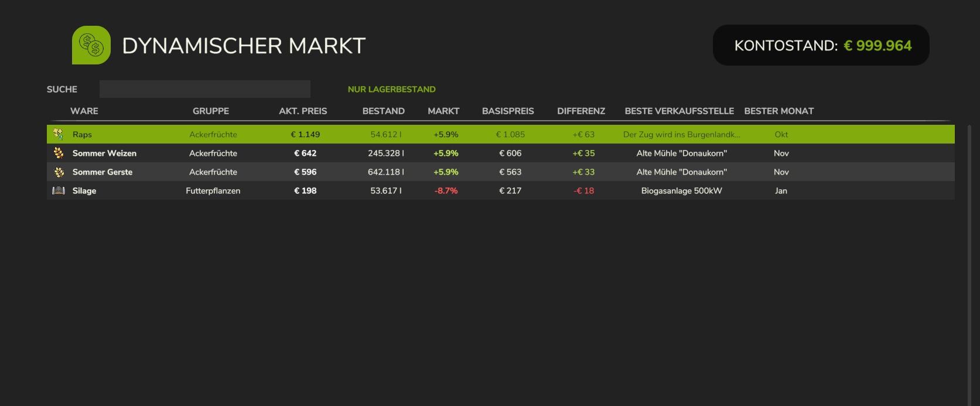This screenshot has width=980, height=406.
Task: Click the Sommer Weizen wheat icon
Action: [x=59, y=153]
